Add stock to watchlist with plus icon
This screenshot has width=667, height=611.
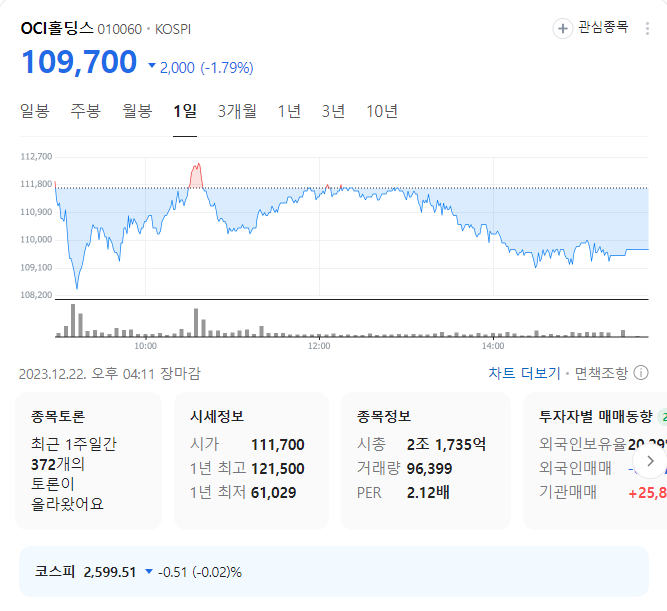pos(562,29)
